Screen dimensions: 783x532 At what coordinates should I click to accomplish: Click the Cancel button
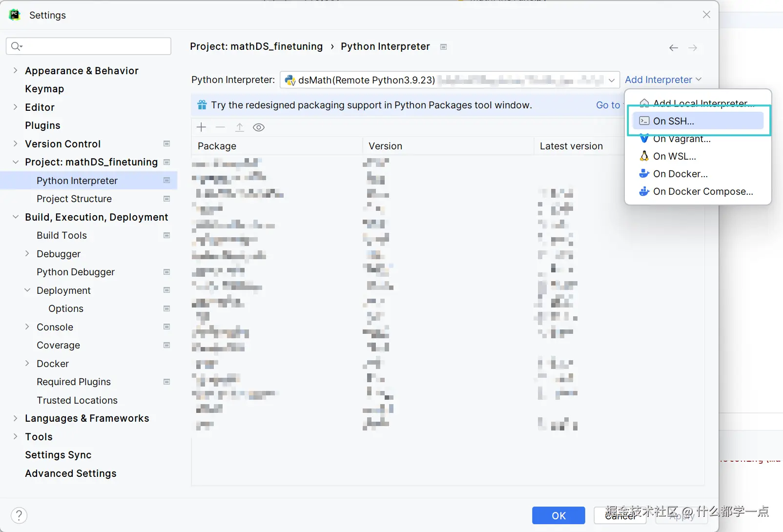point(620,515)
